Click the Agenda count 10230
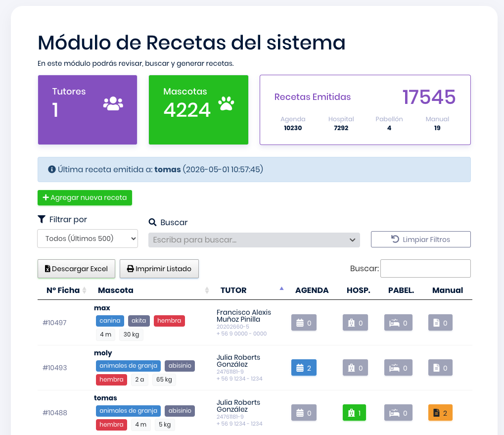This screenshot has height=435, width=504. tap(293, 128)
